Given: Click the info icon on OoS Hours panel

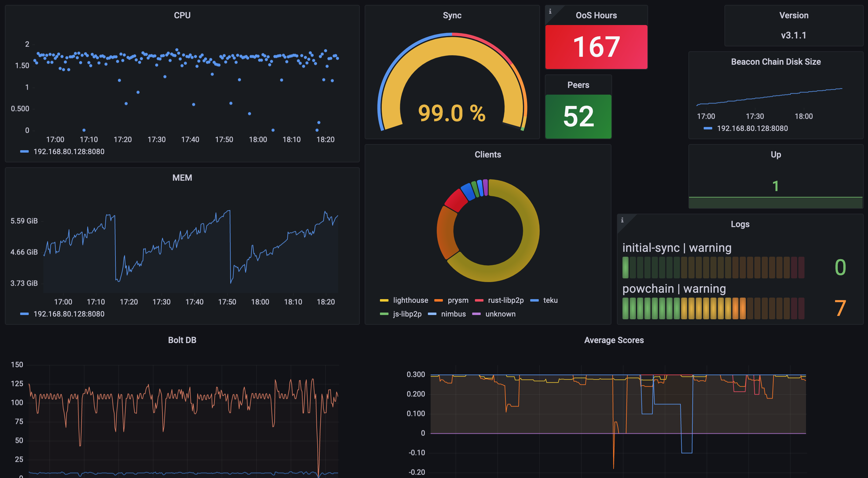Looking at the screenshot, I should (550, 11).
